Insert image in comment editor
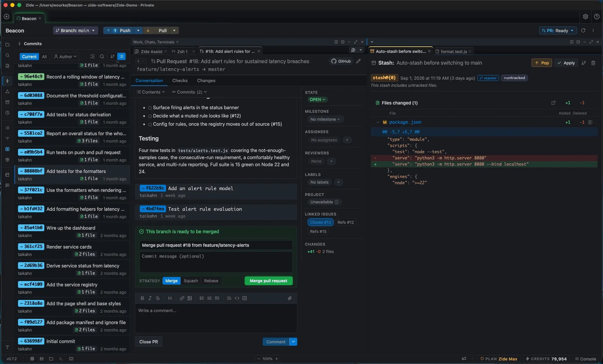 coord(190,298)
